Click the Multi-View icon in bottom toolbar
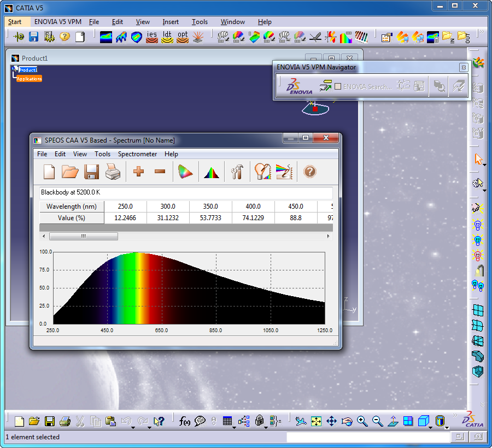Image resolution: width=492 pixels, height=448 pixels. (408, 421)
